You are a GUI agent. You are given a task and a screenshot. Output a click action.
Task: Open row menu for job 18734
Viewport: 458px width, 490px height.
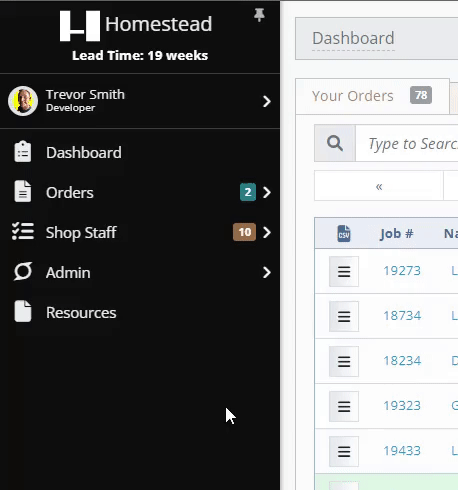(344, 316)
